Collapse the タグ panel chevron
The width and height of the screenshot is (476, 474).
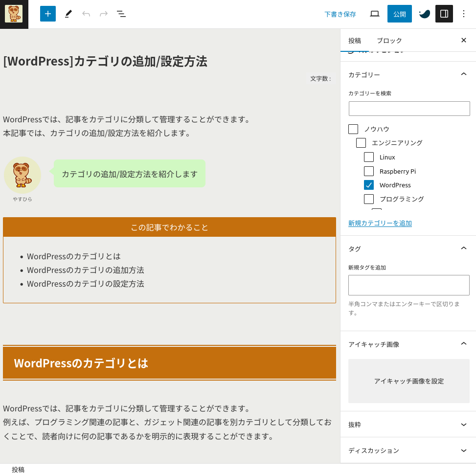pos(464,248)
